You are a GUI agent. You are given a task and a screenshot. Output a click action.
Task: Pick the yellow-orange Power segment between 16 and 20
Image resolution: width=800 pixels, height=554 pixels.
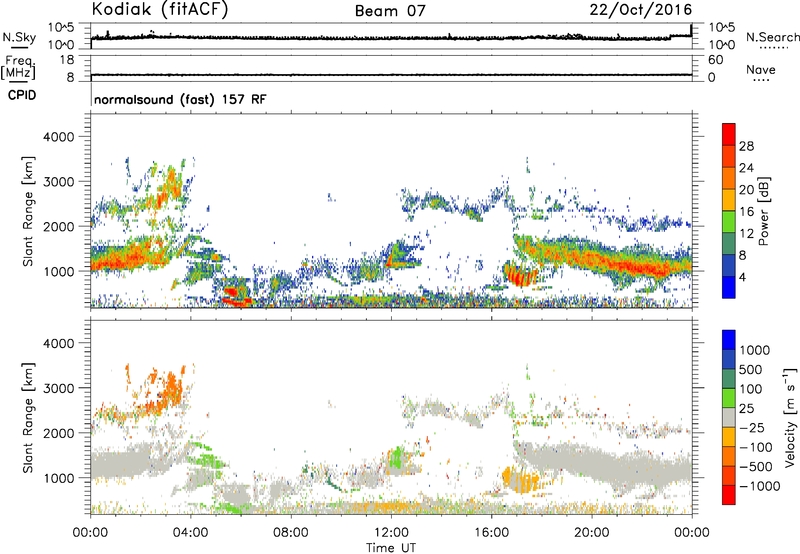coord(729,200)
